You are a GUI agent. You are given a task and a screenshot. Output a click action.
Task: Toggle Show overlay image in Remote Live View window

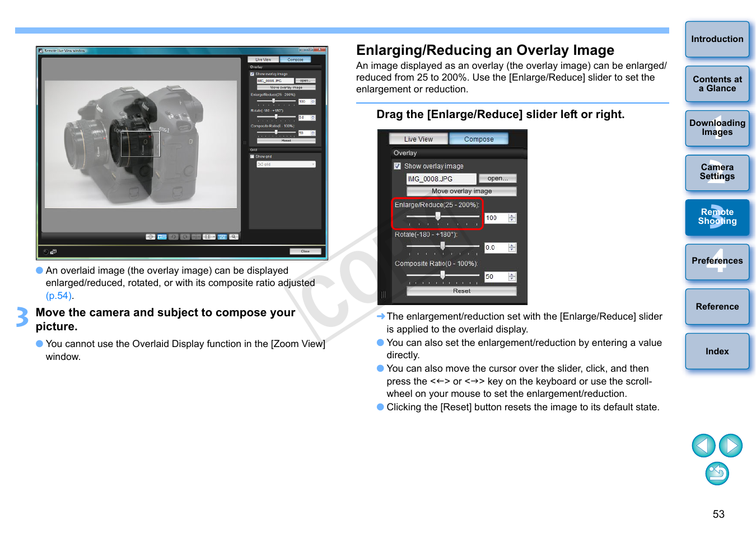[252, 74]
